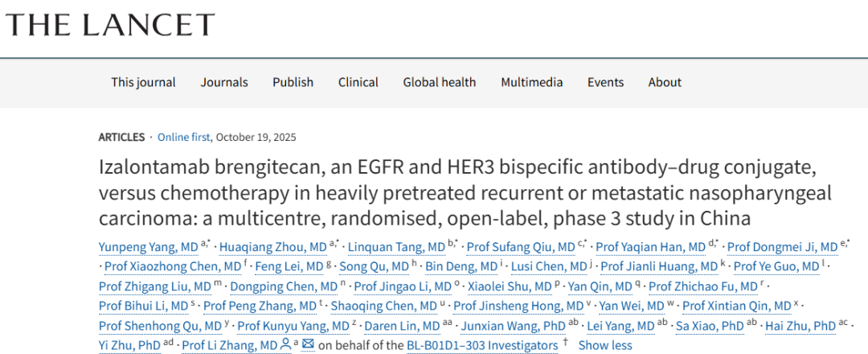The width and height of the screenshot is (868, 354).
Task: Open the This journal menu
Action: (x=143, y=82)
